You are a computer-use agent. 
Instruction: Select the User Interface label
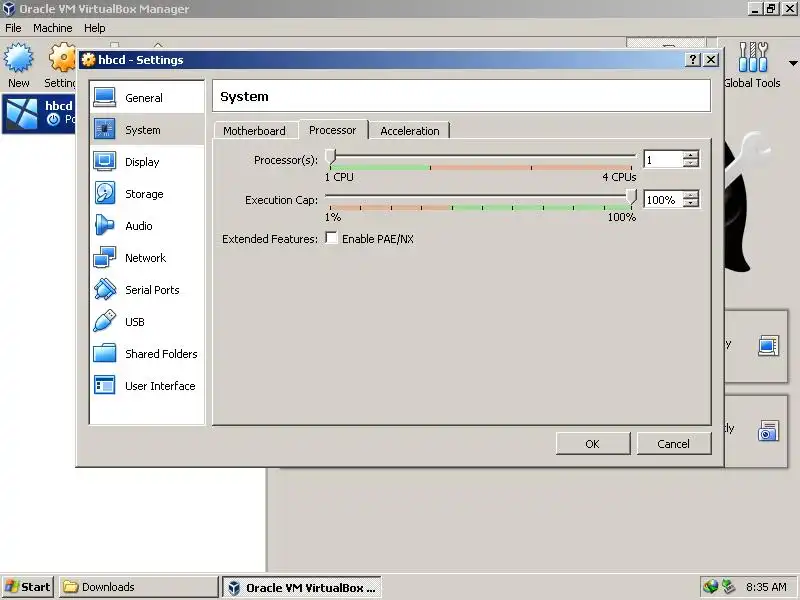(160, 386)
